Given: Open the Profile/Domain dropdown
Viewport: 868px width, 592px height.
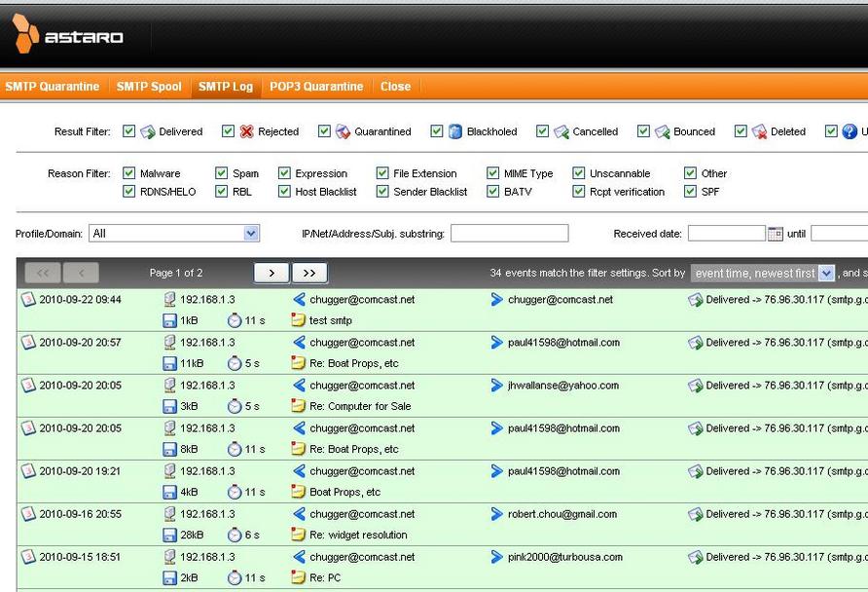Looking at the screenshot, I should coord(251,234).
